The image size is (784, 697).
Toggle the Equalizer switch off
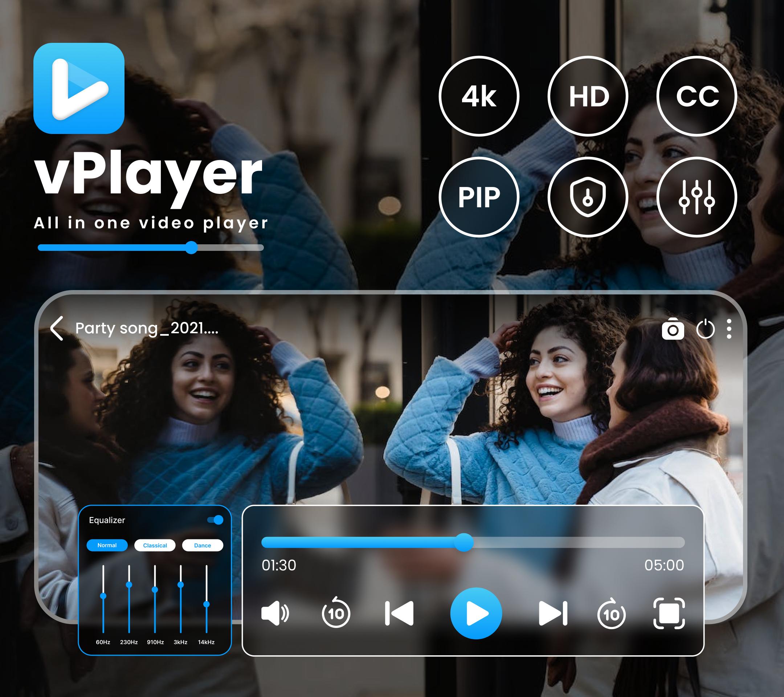tap(215, 520)
